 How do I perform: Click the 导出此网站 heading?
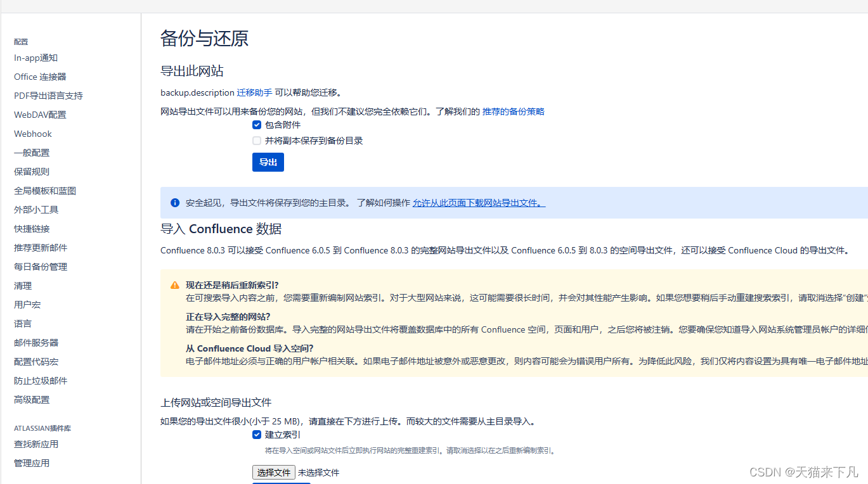pyautogui.click(x=192, y=71)
